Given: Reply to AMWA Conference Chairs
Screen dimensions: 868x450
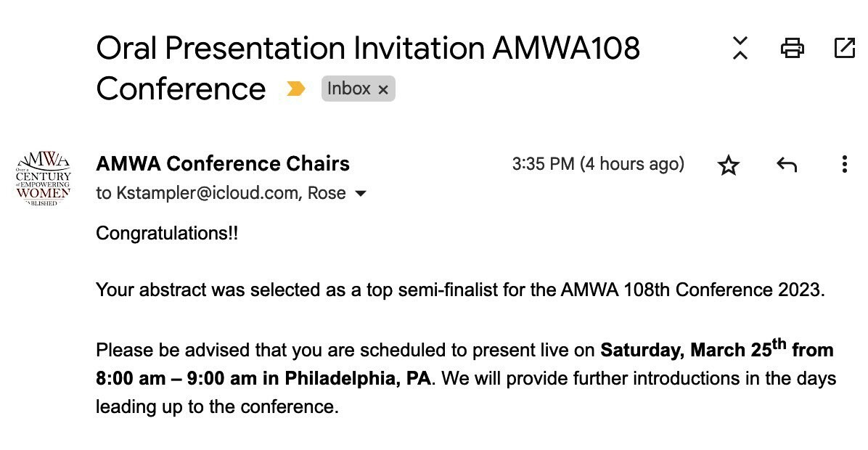Looking at the screenshot, I should [x=786, y=165].
